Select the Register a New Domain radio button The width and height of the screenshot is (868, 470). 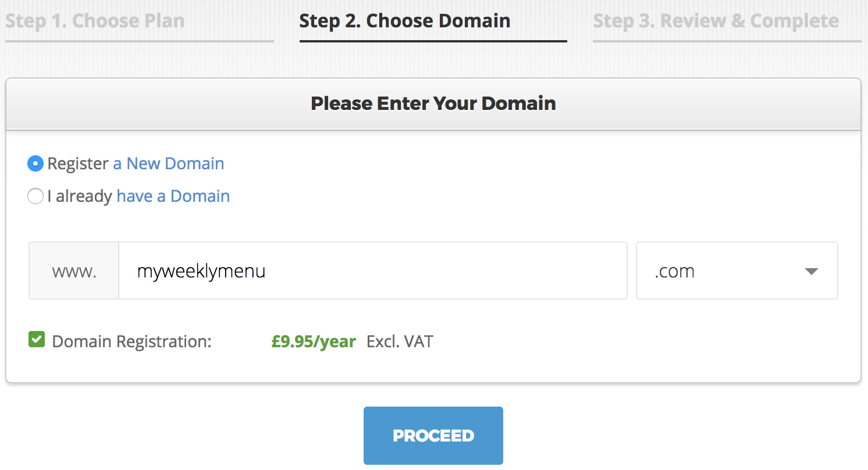(35, 164)
